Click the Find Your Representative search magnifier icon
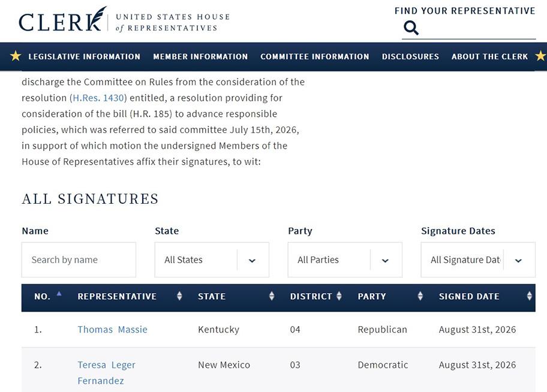547x392 pixels. point(411,28)
